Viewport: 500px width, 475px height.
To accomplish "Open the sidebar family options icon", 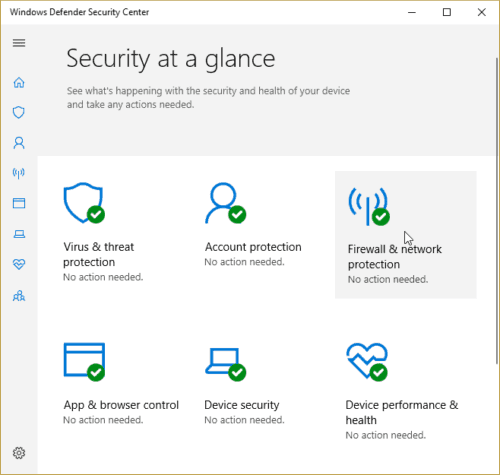I will tap(19, 296).
